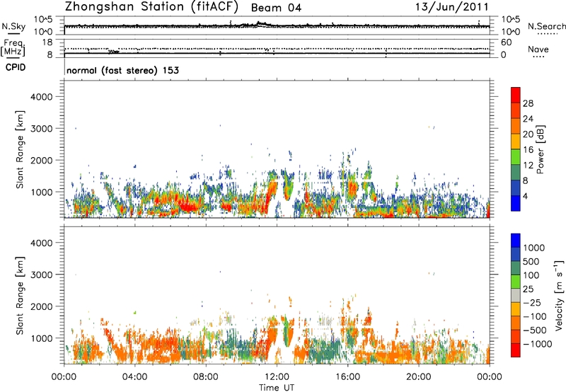Viewport: 566px width, 392px height.
Task: Select the text normal (fast stereo) 153
Action: tap(122, 70)
